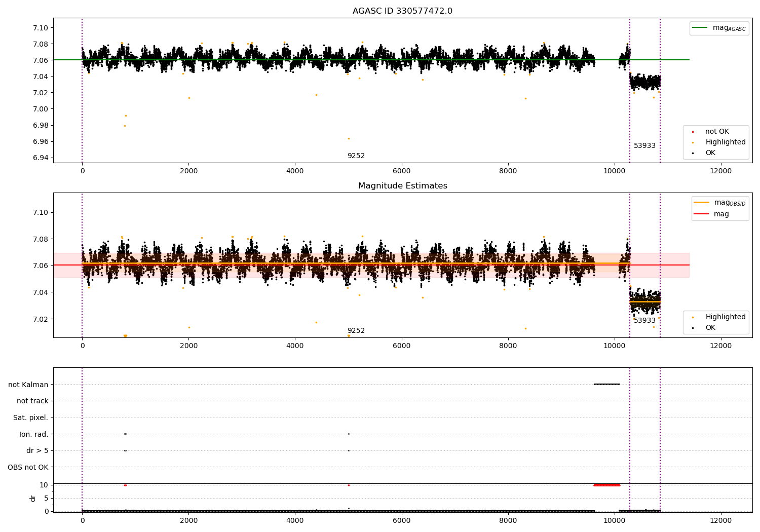This screenshot has width=760, height=532.
Task: Click 'OK' in the middle plot legend
Action: [710, 328]
